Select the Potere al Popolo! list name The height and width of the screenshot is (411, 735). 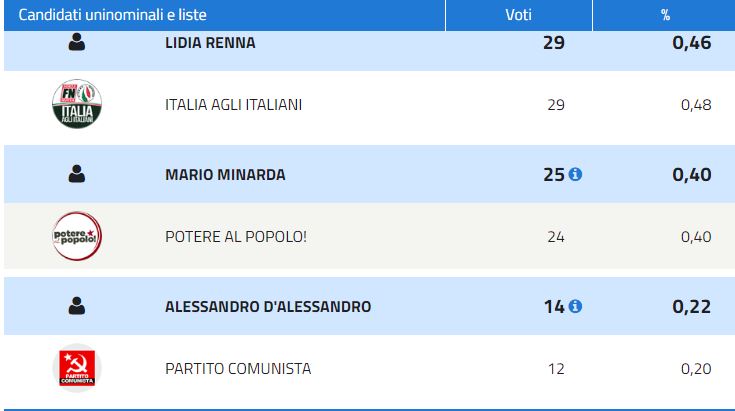tap(236, 237)
